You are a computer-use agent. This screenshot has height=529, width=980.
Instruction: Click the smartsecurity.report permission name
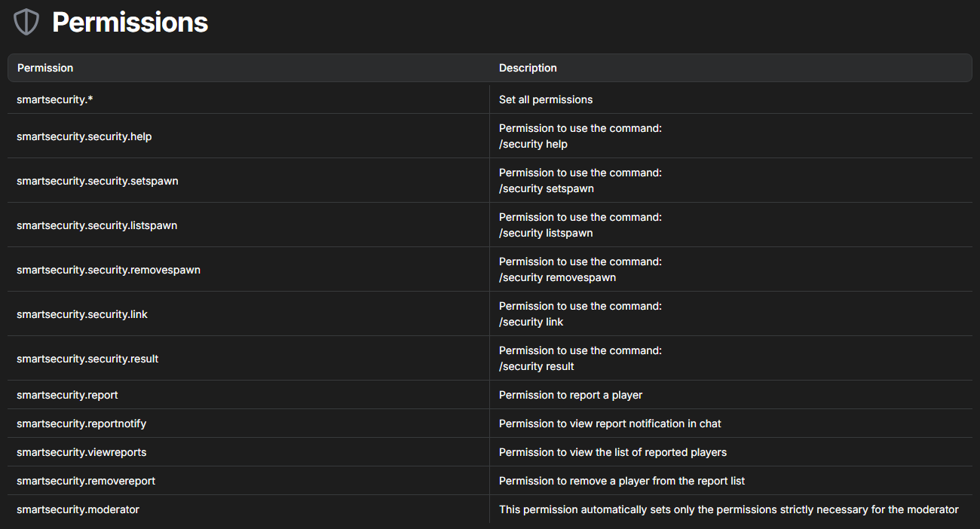point(67,395)
